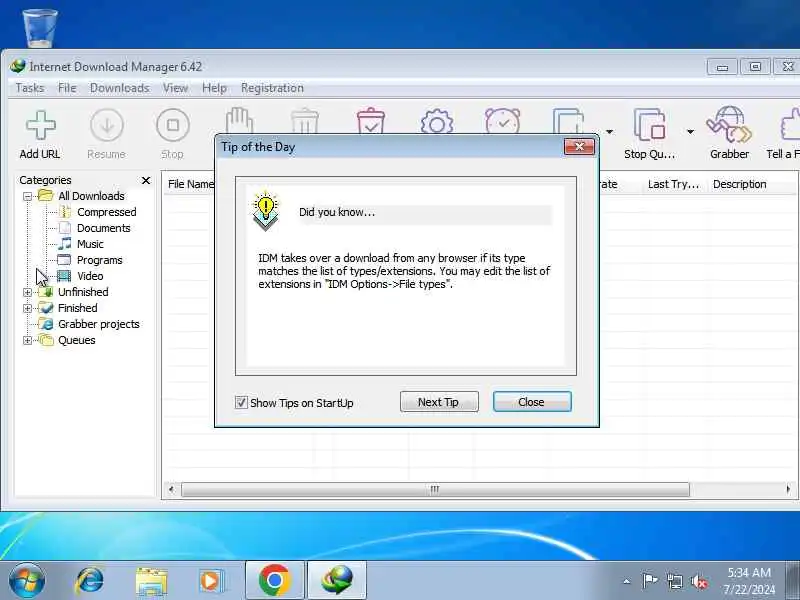Viewport: 800px width, 600px height.
Task: Click the Start Queue toolbar icon
Action: [568, 121]
